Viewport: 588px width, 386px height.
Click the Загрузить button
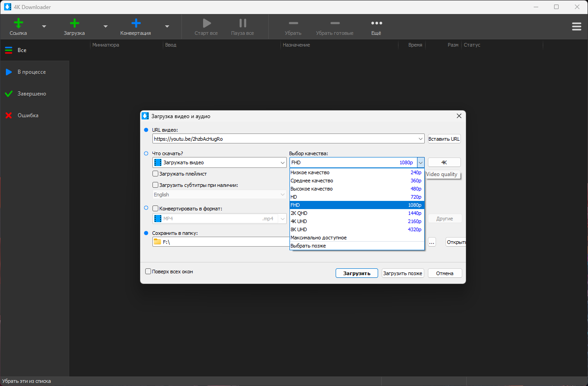pyautogui.click(x=357, y=273)
